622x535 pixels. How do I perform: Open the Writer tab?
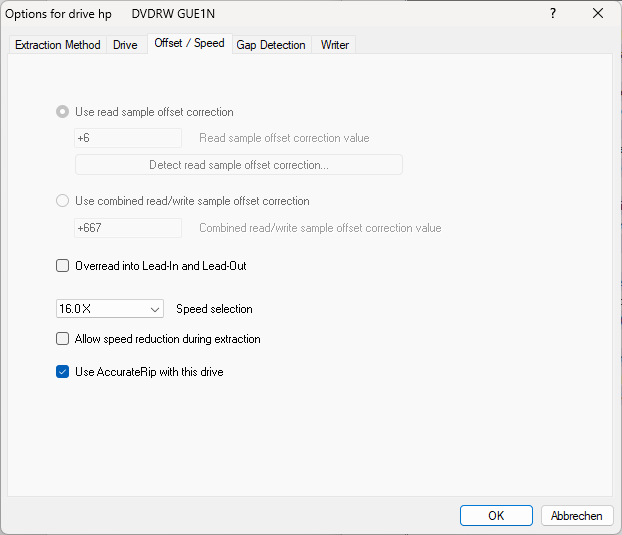334,45
